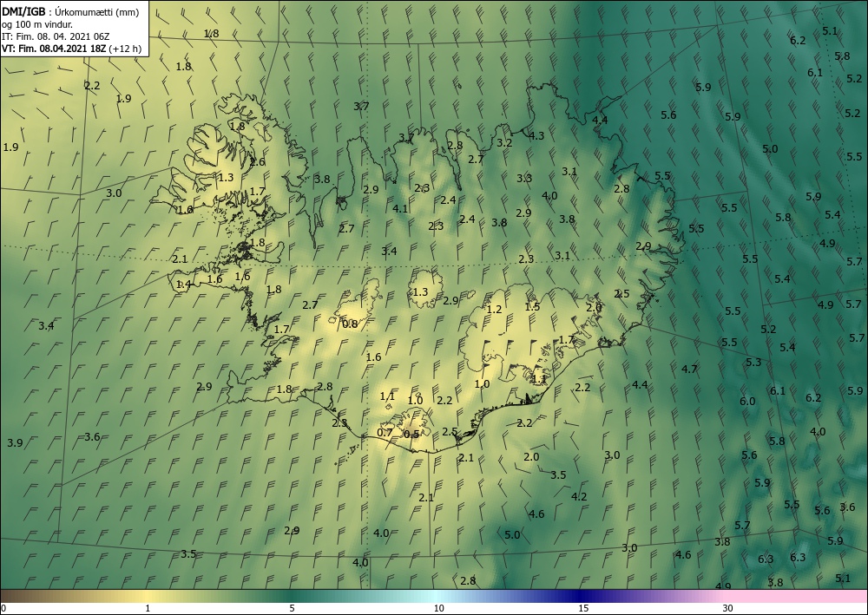Image resolution: width=868 pixels, height=615 pixels.
Task: Click the map value '0.7' near the south coast
Action: coord(385,433)
